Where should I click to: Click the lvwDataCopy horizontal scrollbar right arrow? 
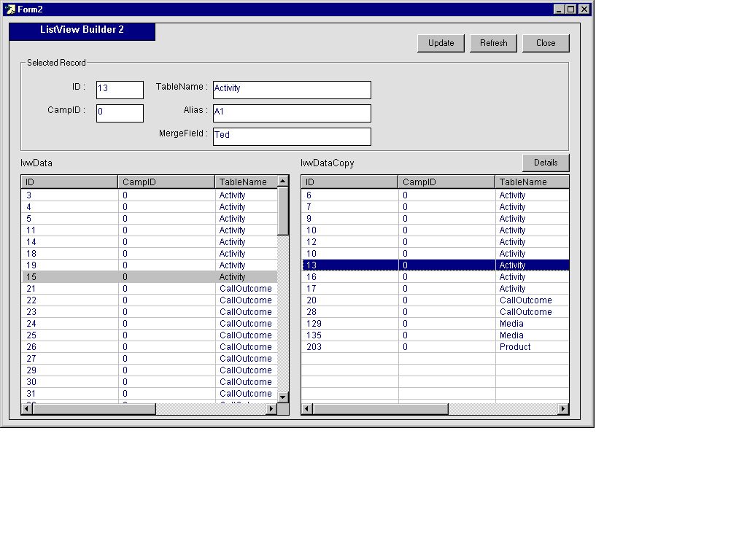tap(563, 409)
